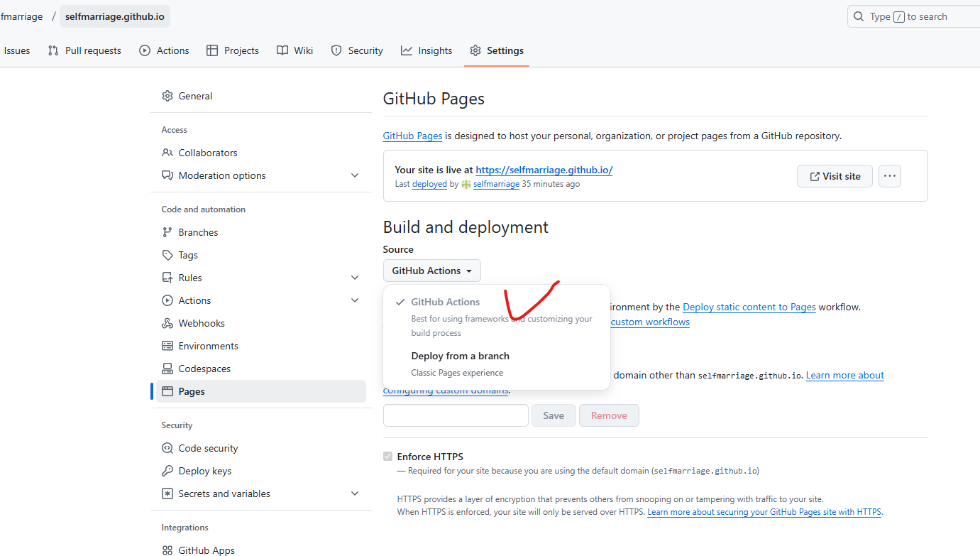Click the custom workflows link
Screen dimensions: 980x556
pyautogui.click(x=650, y=322)
